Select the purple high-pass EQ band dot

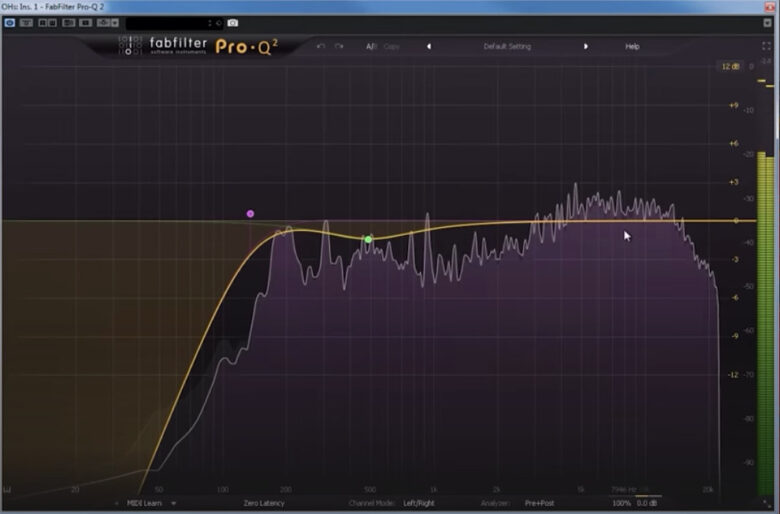(250, 214)
